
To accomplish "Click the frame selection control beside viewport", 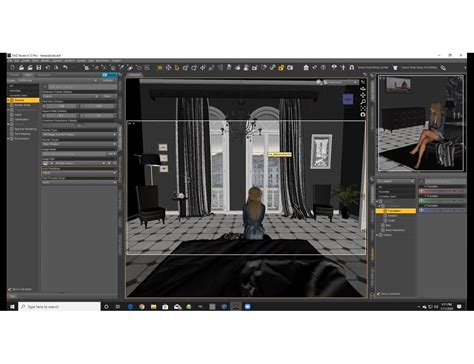I will pyautogui.click(x=363, y=108).
